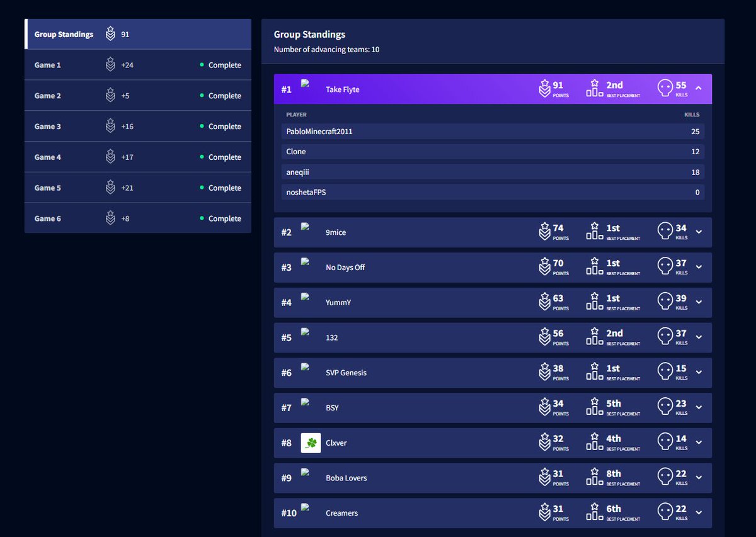
Task: Click the points badge icon in Game 3 row
Action: (x=110, y=126)
